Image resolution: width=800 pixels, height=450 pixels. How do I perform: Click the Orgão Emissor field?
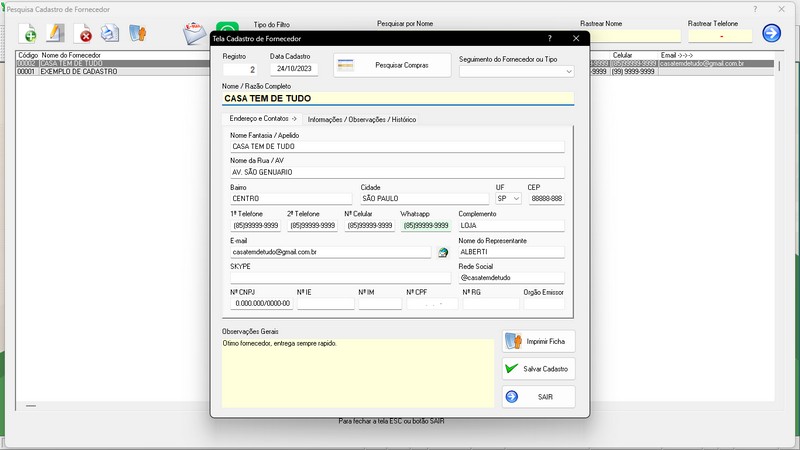click(x=544, y=304)
